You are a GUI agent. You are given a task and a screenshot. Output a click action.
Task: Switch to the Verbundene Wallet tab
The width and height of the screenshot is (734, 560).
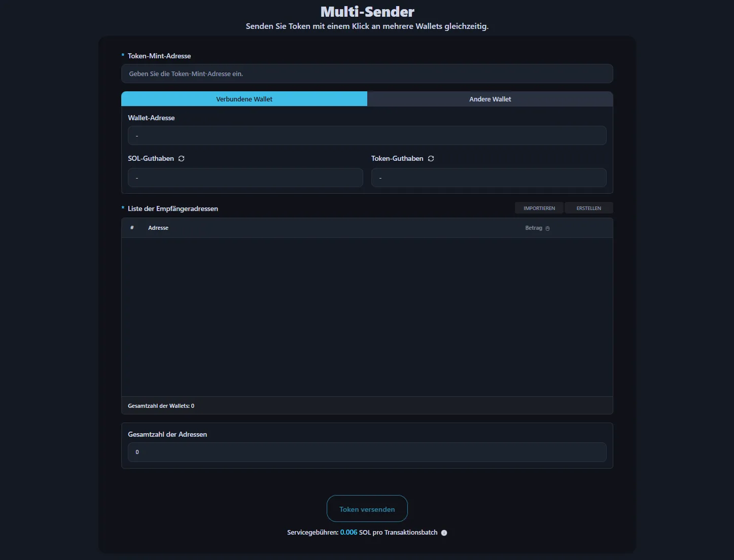coord(244,99)
